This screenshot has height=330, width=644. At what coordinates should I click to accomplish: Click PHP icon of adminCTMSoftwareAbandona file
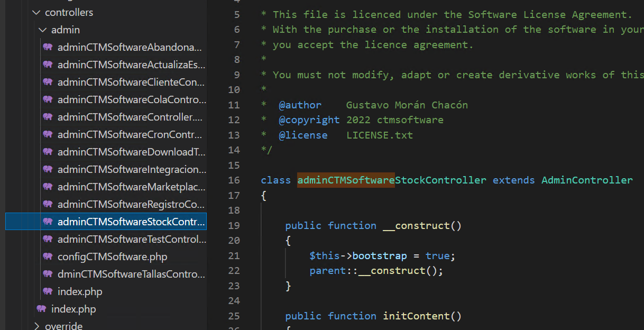coord(48,47)
